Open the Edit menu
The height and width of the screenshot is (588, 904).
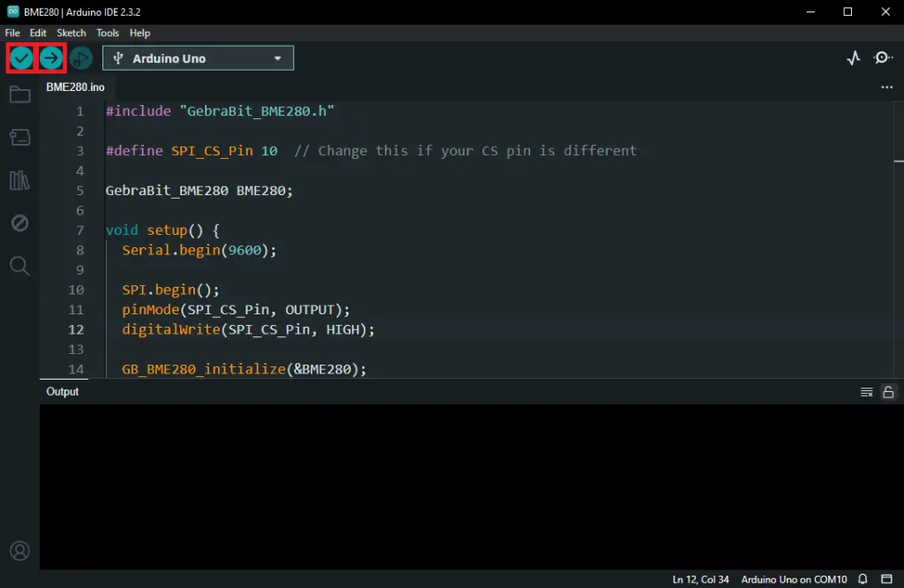(x=38, y=33)
